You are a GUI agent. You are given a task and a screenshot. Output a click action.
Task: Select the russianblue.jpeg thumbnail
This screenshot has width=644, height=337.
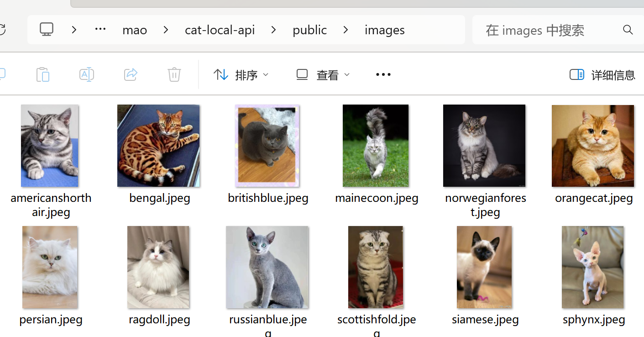267,267
